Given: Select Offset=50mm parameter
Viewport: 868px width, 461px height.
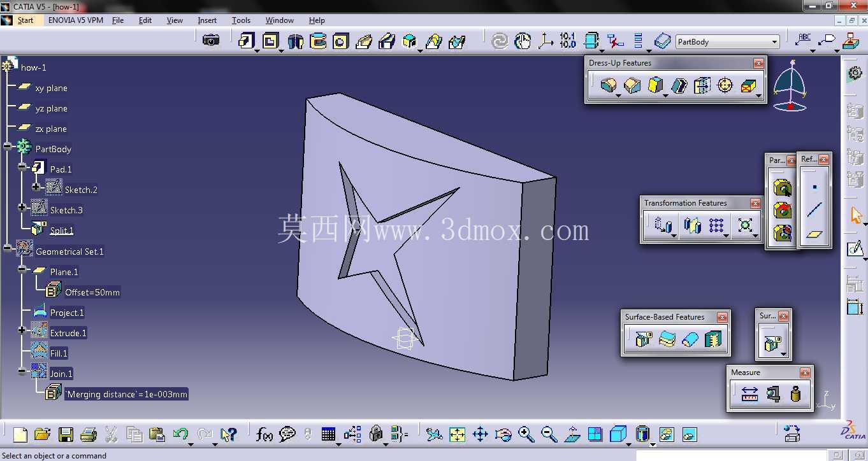Looking at the screenshot, I should tap(92, 292).
